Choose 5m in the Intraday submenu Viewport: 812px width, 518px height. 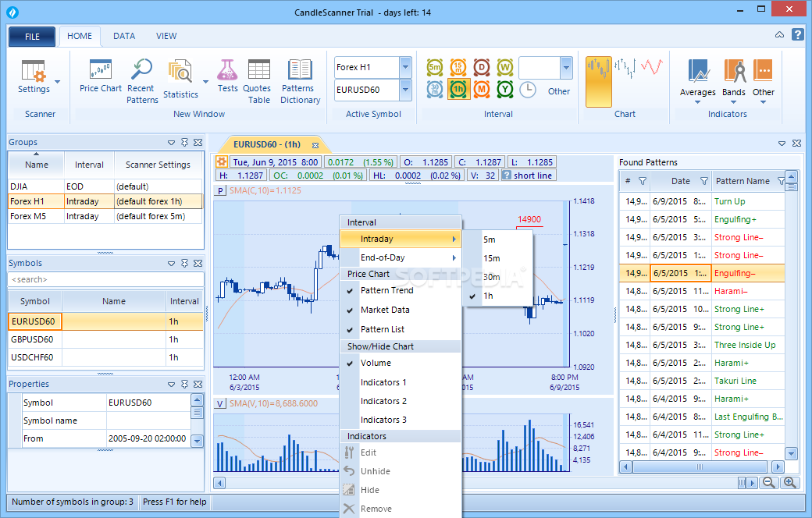(x=497, y=239)
